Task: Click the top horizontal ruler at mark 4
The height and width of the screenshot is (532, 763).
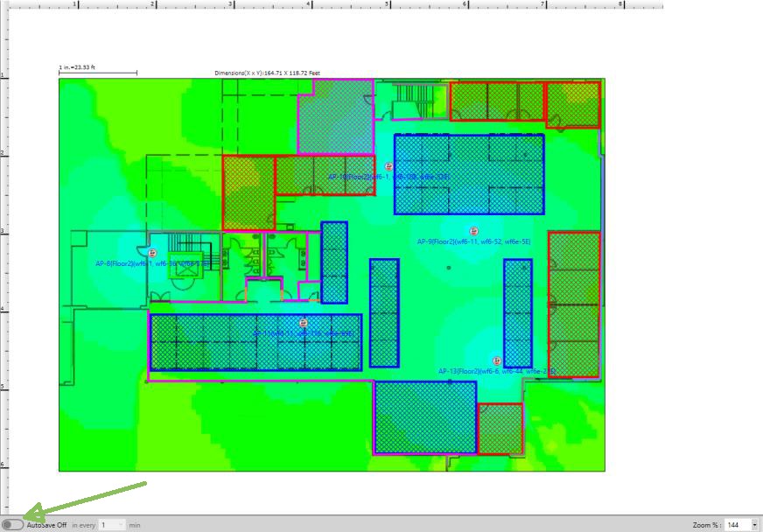Action: 311,4
